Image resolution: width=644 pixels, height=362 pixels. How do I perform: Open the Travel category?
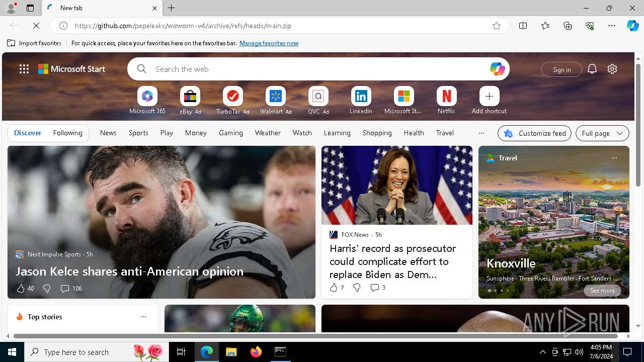(445, 133)
